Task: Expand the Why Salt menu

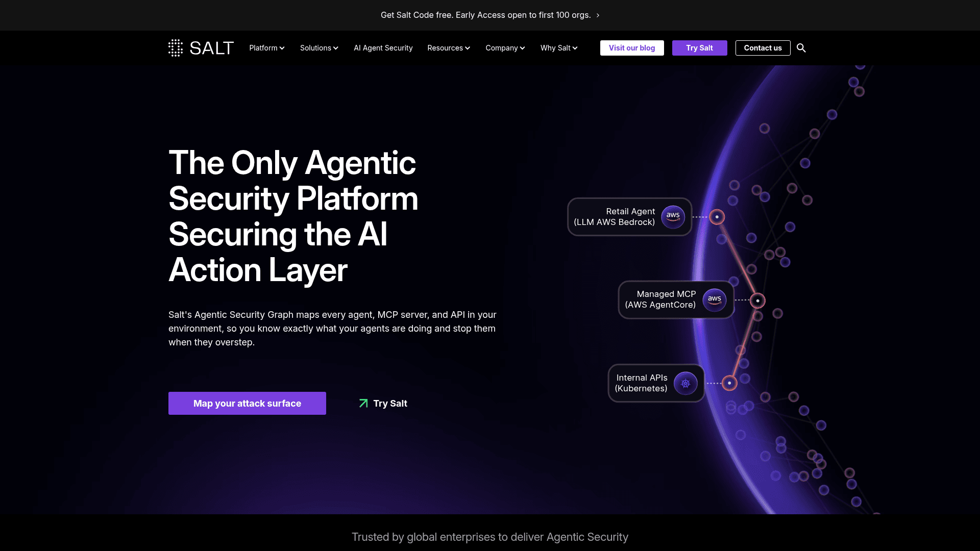Action: [559, 48]
